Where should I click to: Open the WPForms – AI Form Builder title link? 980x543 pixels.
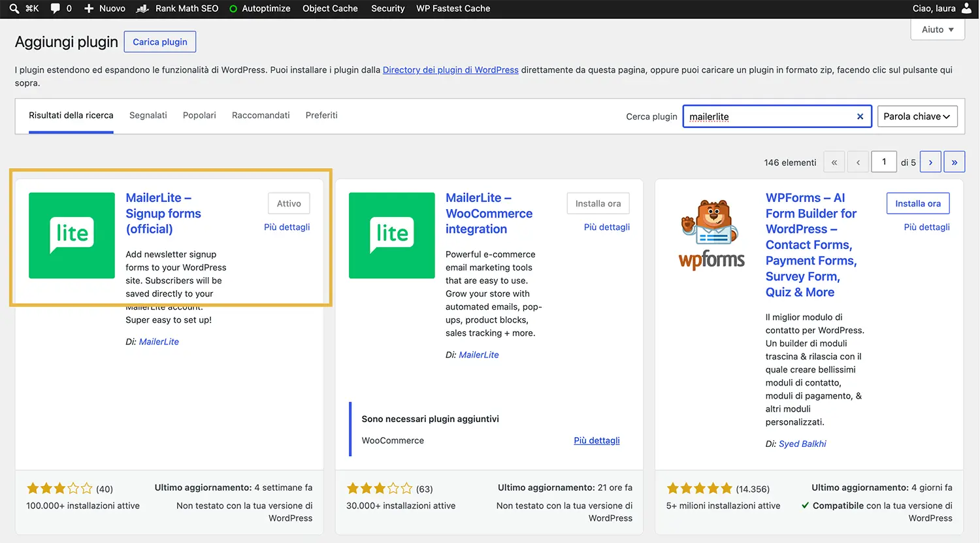pos(811,245)
